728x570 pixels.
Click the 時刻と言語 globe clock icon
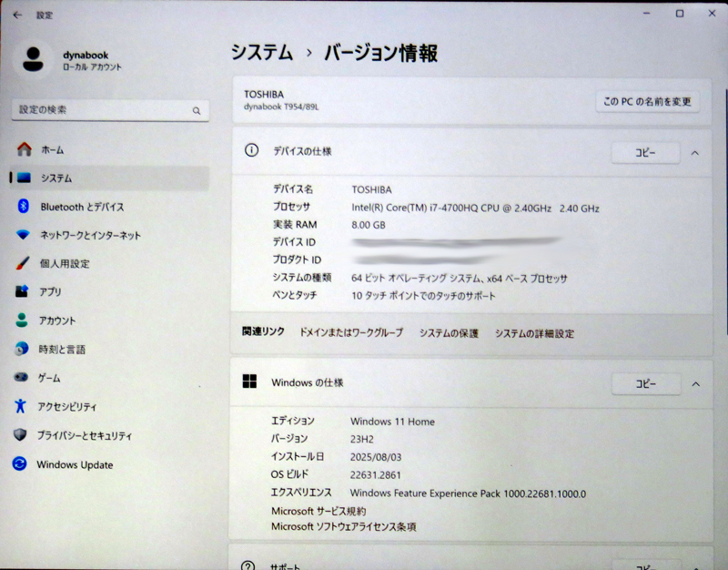pyautogui.click(x=21, y=349)
